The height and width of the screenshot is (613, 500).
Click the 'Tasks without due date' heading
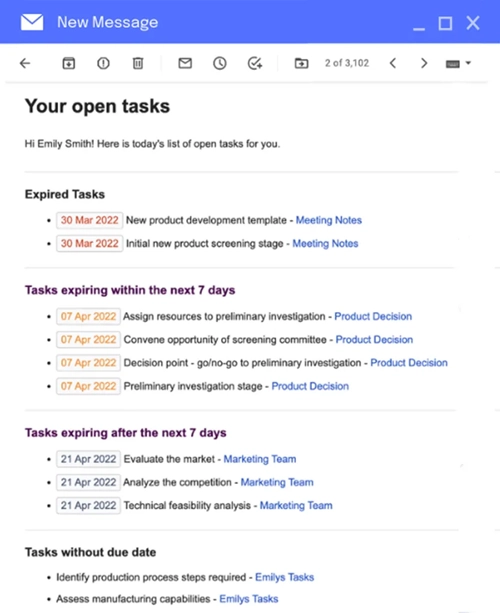click(91, 552)
